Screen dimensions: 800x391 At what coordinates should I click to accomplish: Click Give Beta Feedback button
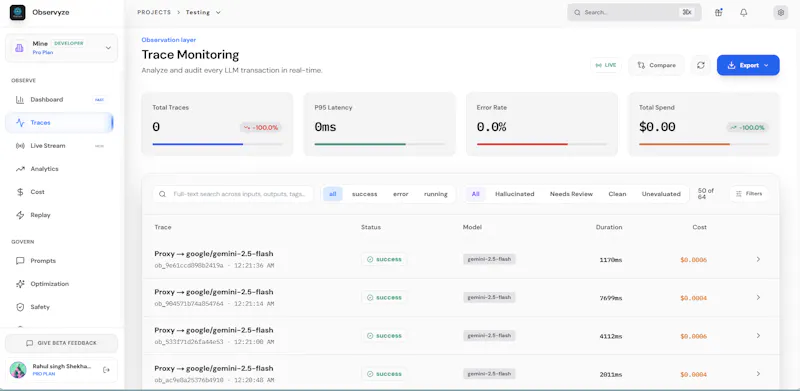point(61,343)
